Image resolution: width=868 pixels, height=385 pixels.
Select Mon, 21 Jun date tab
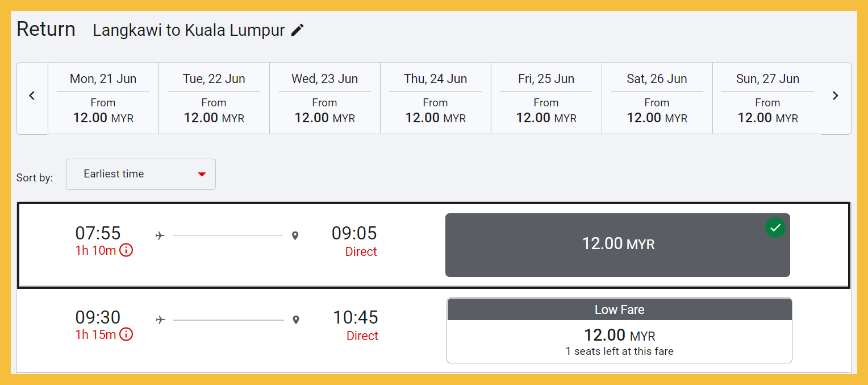coord(103,98)
